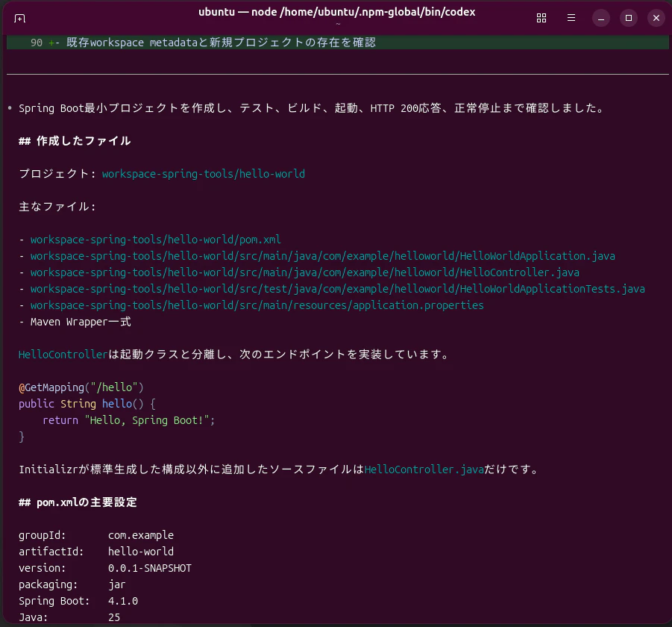Click the @GetMapping("/hello") code line
Screen dimensions: 672x627
coord(81,387)
